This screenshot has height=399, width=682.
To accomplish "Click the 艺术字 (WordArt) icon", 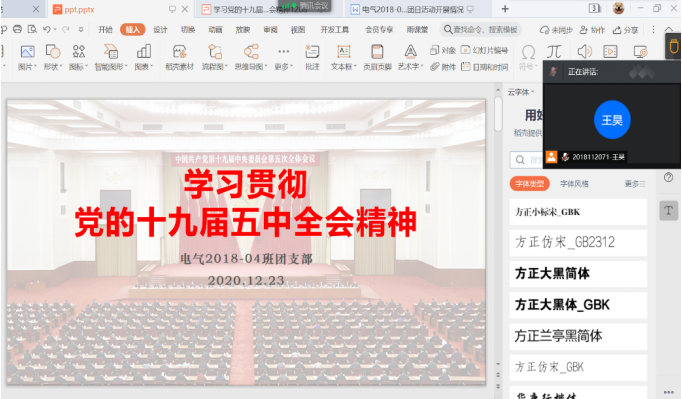I will coord(410,52).
